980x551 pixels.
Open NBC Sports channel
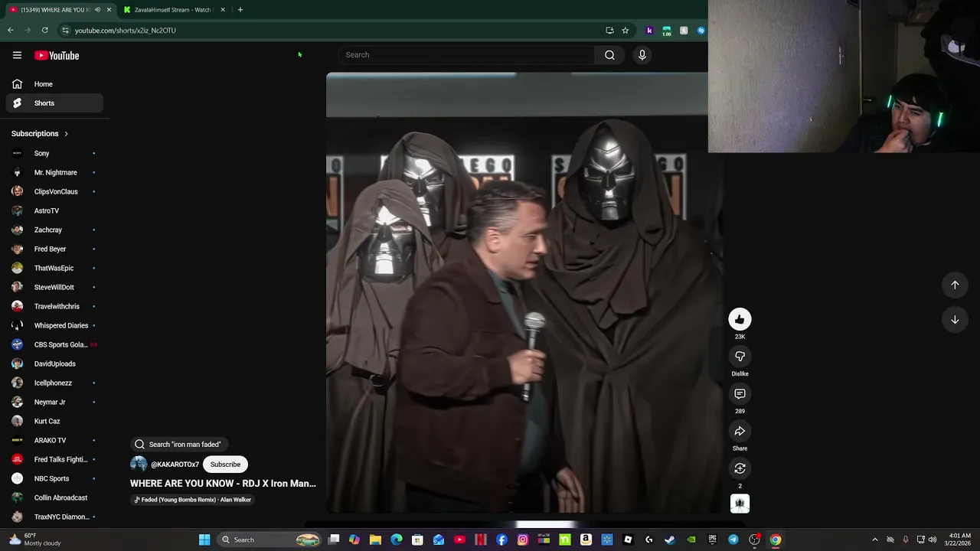tap(54, 478)
